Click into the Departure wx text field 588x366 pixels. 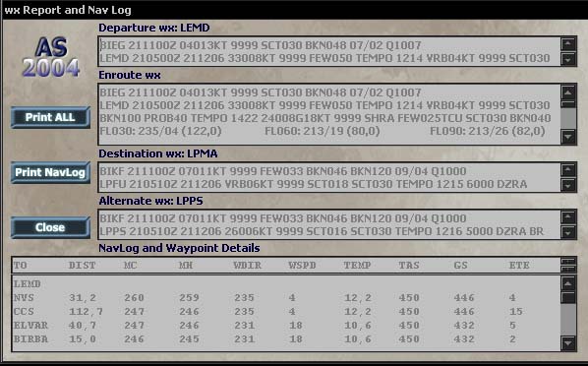[329, 51]
